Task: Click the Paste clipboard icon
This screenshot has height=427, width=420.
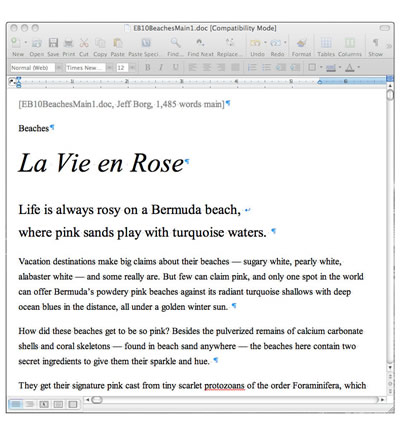Action: (118, 43)
